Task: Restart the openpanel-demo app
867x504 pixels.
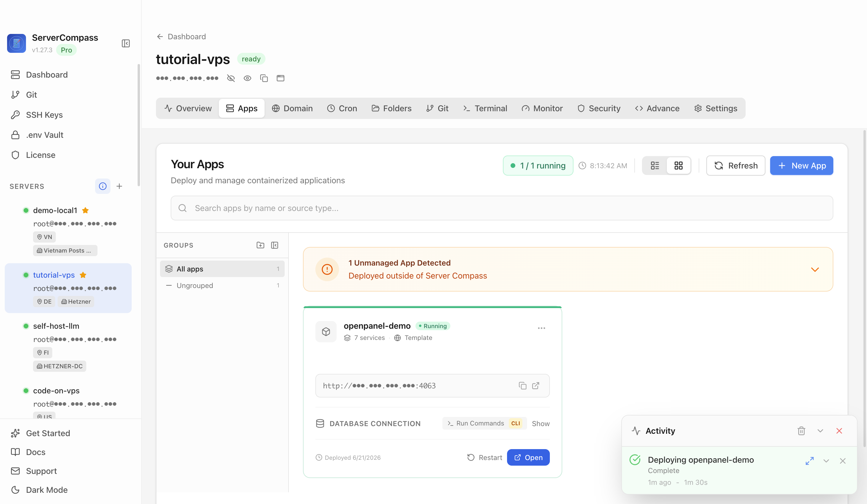Action: click(484, 457)
